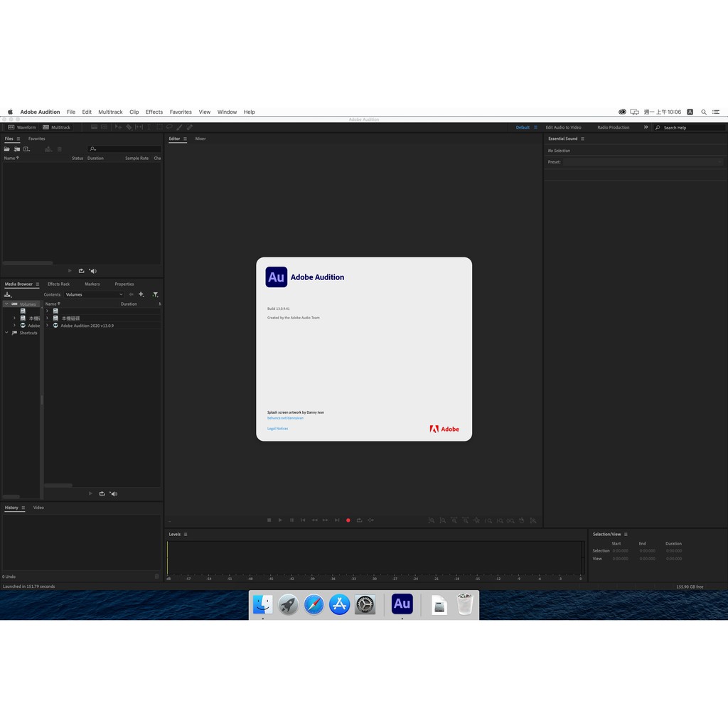Click the file type filter icon
Image resolution: width=728 pixels, height=728 pixels.
(x=155, y=295)
